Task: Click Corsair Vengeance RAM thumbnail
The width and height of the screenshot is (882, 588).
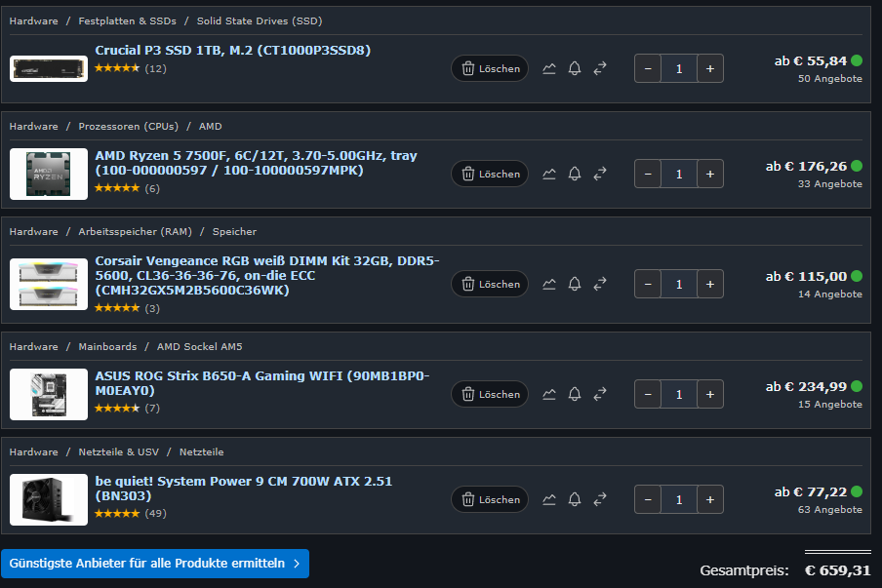Action: point(49,284)
